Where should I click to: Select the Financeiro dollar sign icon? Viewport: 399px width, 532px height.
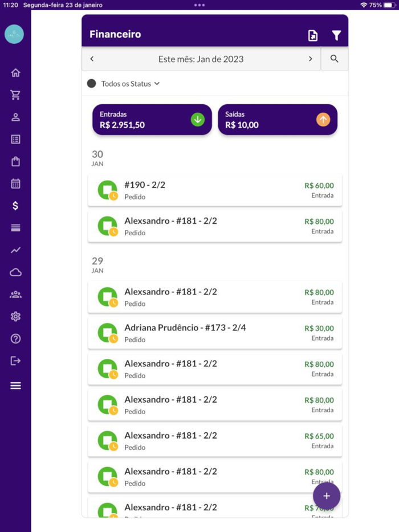15,205
